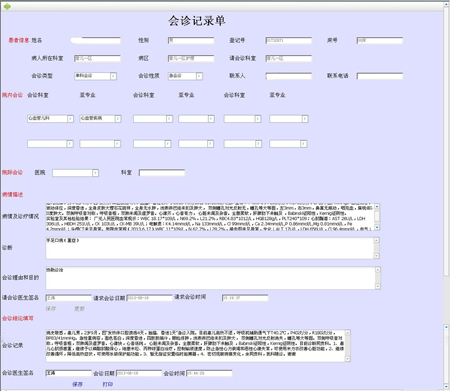Image resolution: width=450 pixels, height=391 pixels.
Task: Click the down arrow of 病情及诊疗情况 scrollbar
Action: tap(377, 227)
